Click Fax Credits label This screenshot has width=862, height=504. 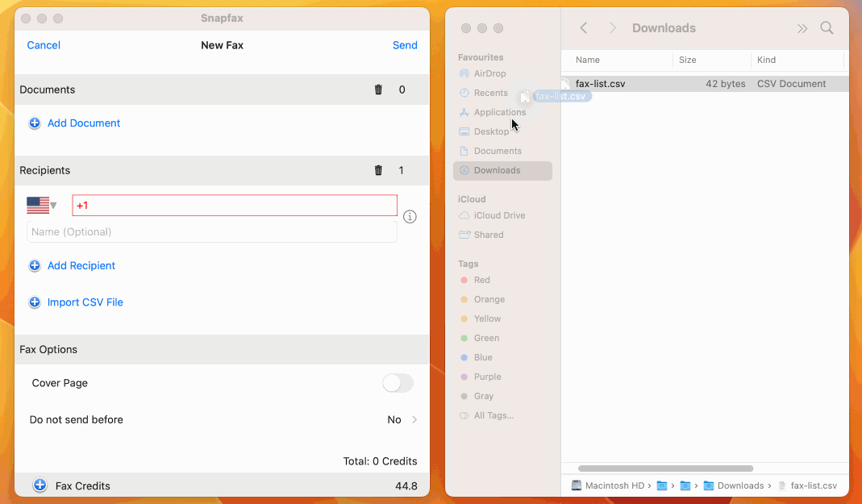[x=82, y=486]
